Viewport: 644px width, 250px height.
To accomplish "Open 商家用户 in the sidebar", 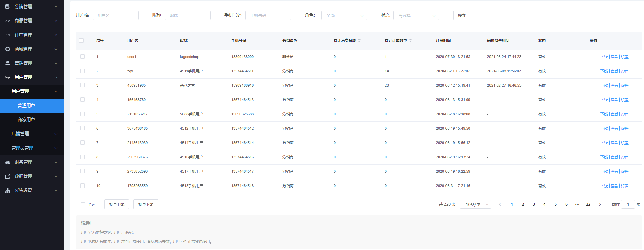I will (26, 120).
